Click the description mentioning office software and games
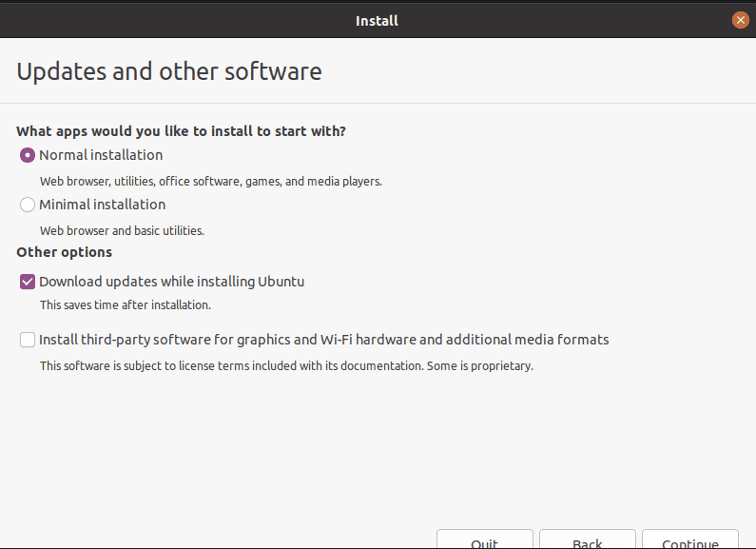This screenshot has width=756, height=549. click(211, 182)
